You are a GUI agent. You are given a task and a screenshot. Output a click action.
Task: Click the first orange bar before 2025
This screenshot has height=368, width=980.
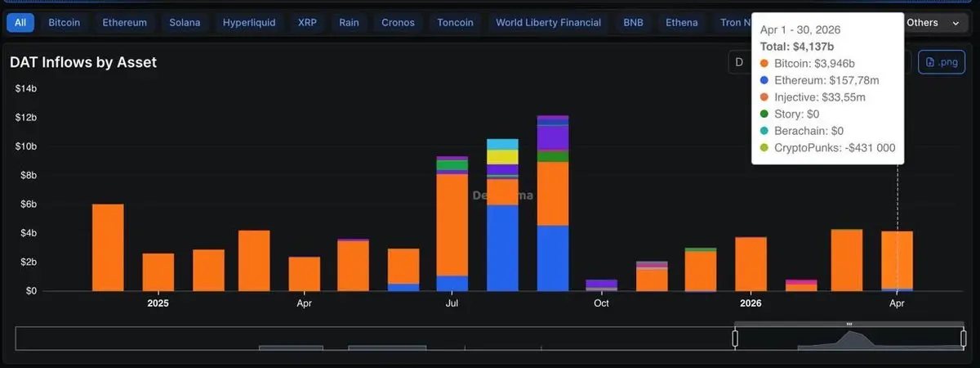click(108, 248)
